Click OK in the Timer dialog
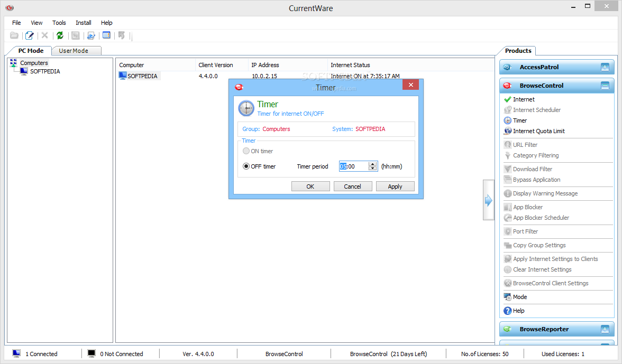 click(310, 186)
